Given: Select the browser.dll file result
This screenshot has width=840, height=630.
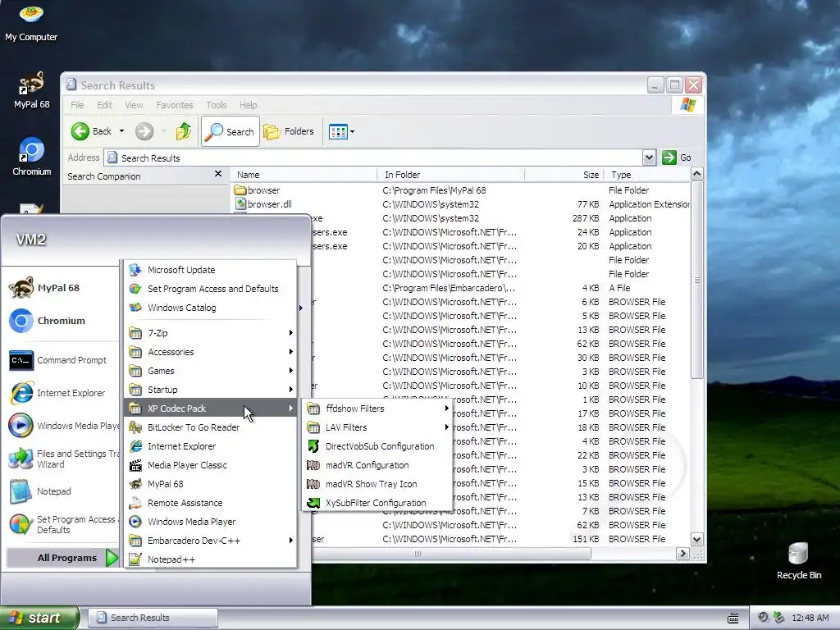Looking at the screenshot, I should 263,204.
